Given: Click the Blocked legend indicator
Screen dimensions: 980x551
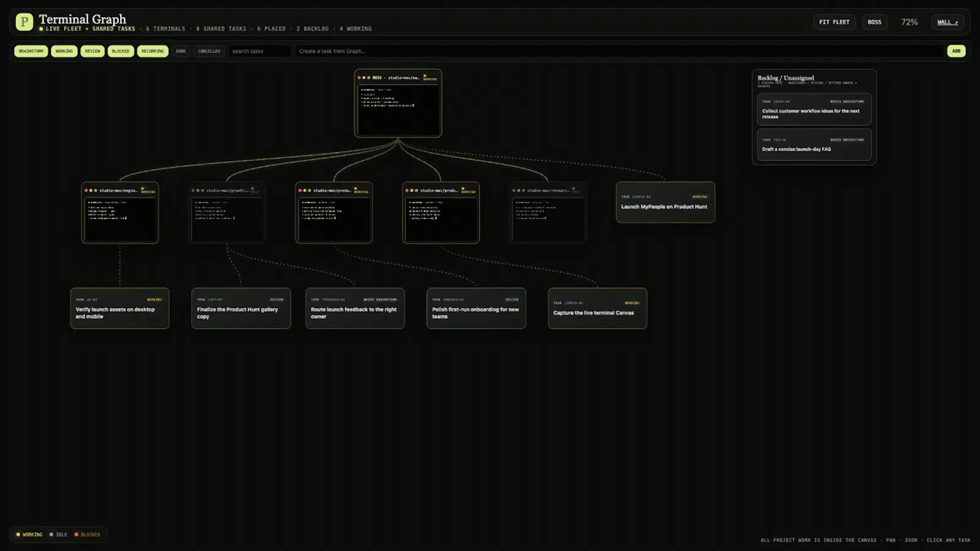Looking at the screenshot, I should pyautogui.click(x=88, y=534).
